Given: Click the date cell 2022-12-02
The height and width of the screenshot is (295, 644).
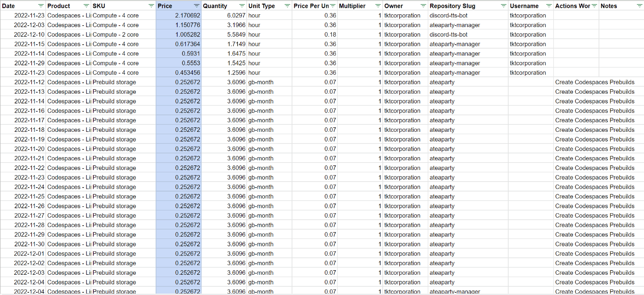Looking at the screenshot, I should pos(23,263).
